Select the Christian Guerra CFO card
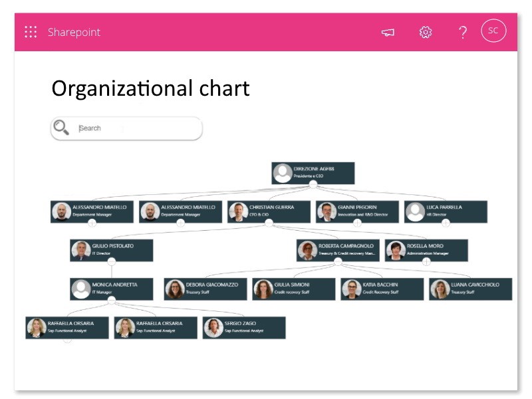The image size is (532, 399). [269, 211]
